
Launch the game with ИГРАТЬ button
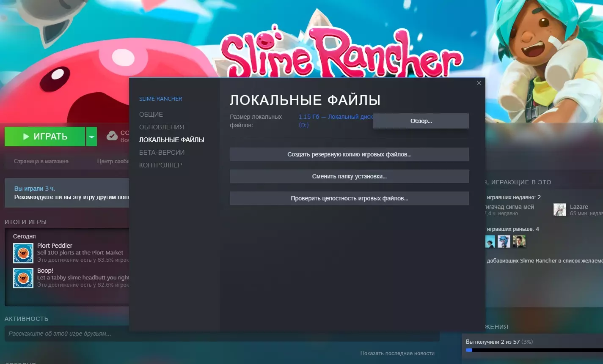[x=45, y=137]
